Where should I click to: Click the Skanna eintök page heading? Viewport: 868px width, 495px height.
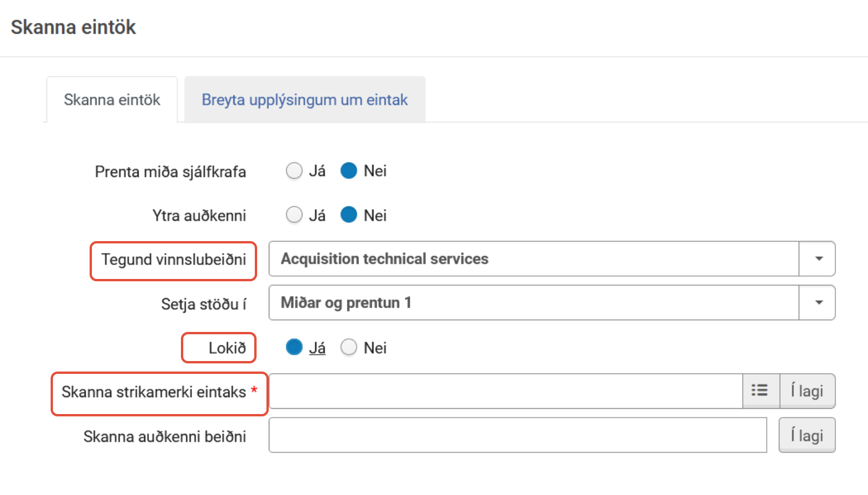[73, 27]
